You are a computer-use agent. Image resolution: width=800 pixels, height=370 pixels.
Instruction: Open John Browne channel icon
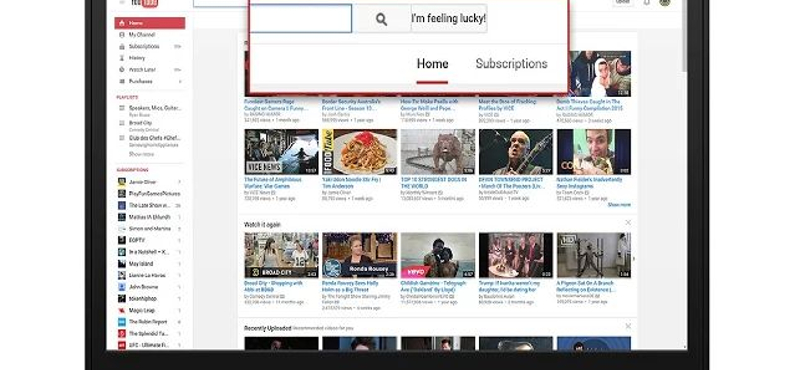coord(121,287)
